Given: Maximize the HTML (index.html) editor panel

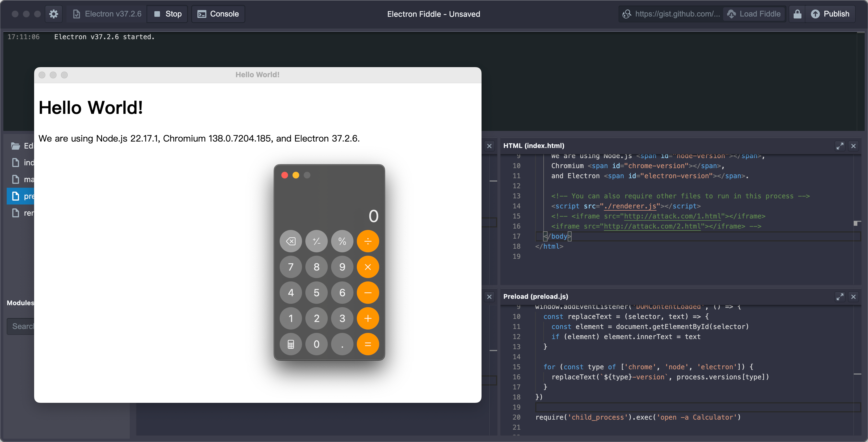Looking at the screenshot, I should click(840, 146).
